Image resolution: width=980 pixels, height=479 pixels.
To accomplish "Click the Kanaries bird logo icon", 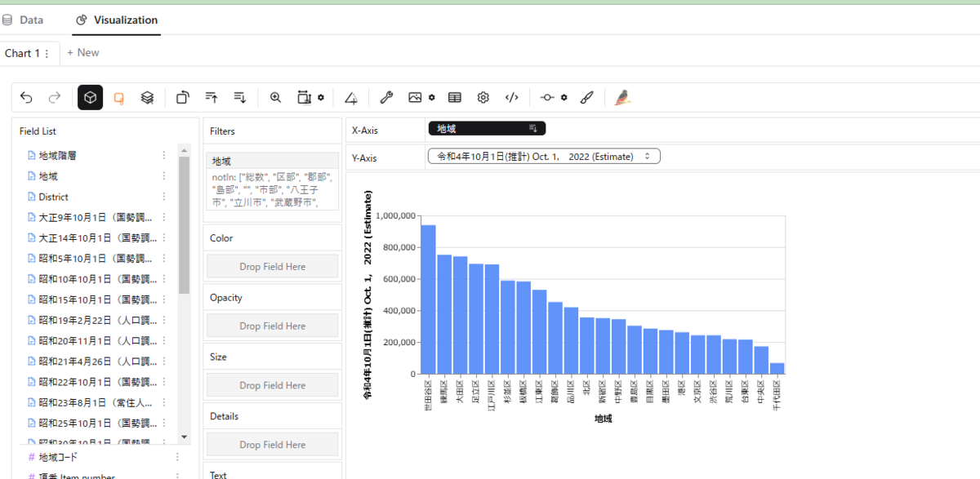I will [623, 98].
